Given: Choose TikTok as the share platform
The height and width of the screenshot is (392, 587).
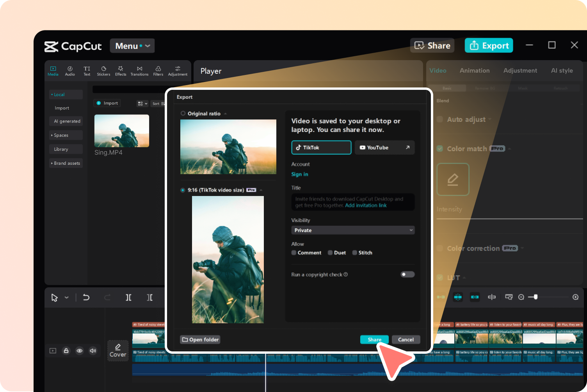Looking at the screenshot, I should coord(321,148).
